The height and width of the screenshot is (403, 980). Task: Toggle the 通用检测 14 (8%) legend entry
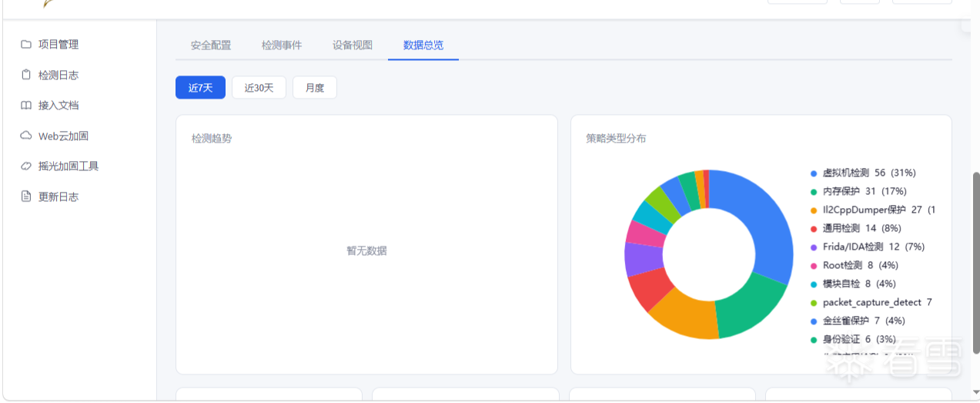(856, 229)
